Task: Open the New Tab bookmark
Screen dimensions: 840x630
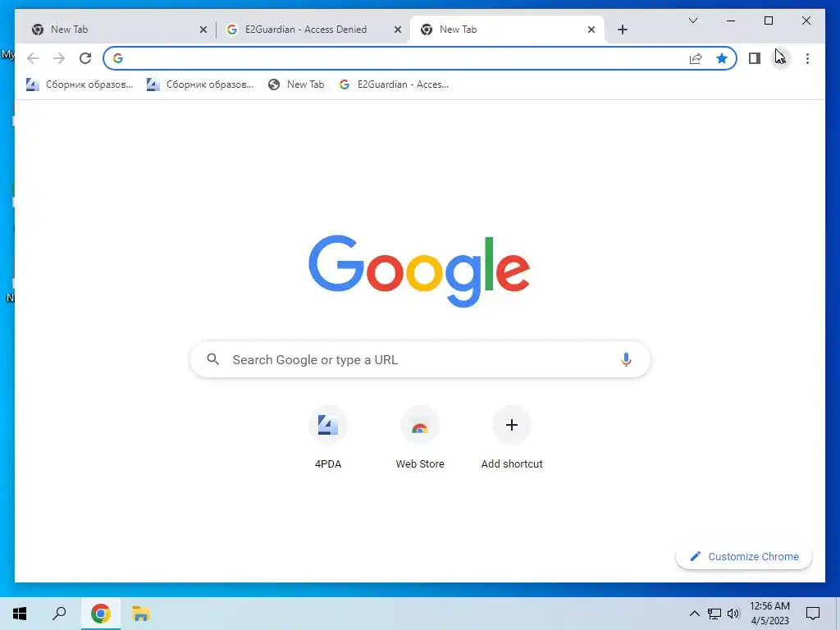Action: pos(296,84)
